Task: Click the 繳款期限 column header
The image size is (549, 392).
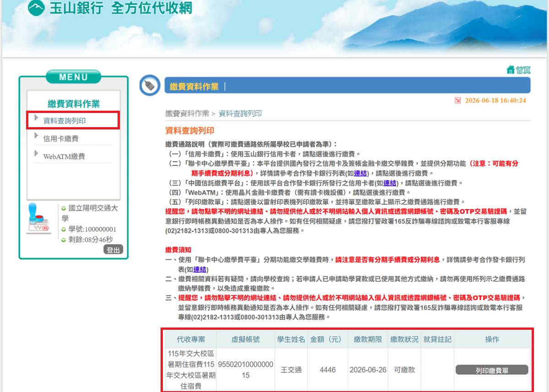Action: pos(368,339)
